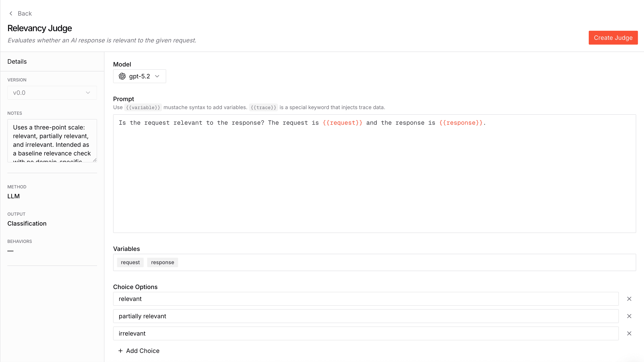
Task: Click the plus icon to add a choice
Action: (x=120, y=351)
